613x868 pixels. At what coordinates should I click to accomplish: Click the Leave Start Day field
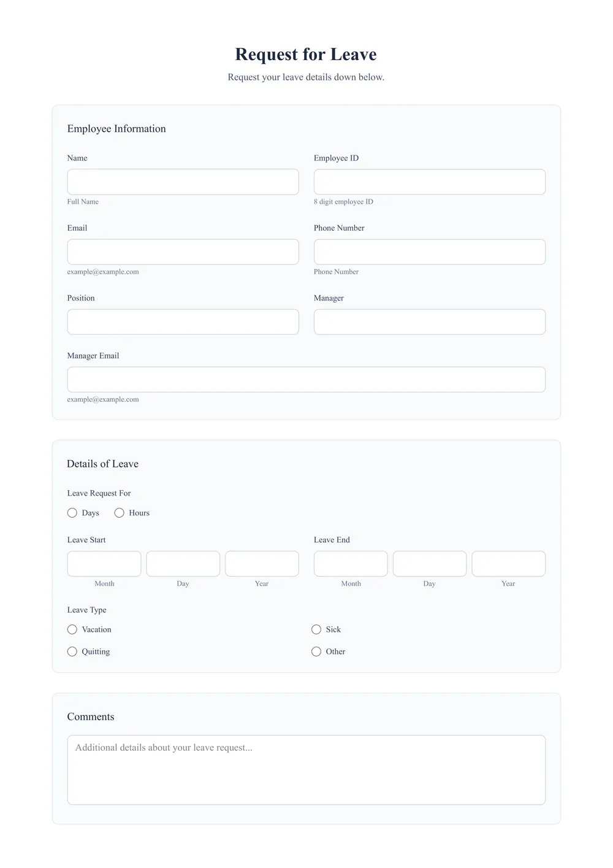pos(183,563)
